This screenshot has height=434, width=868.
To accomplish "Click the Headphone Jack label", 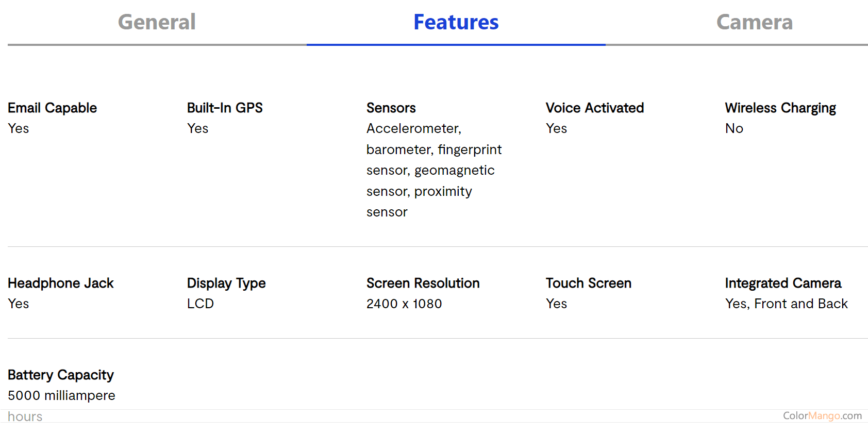I will point(60,283).
